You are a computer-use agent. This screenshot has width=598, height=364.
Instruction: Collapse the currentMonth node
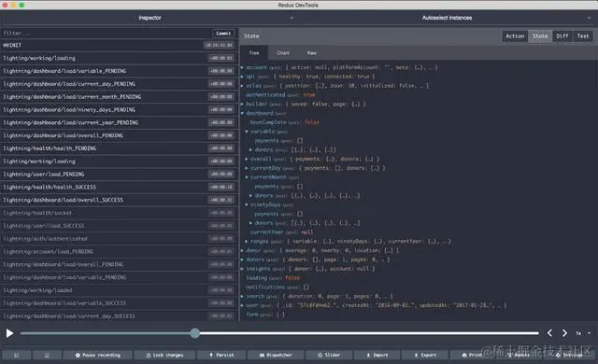(x=247, y=177)
